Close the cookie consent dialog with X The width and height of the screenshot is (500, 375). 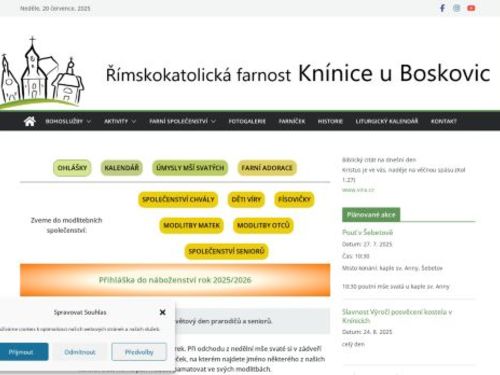[162, 312]
